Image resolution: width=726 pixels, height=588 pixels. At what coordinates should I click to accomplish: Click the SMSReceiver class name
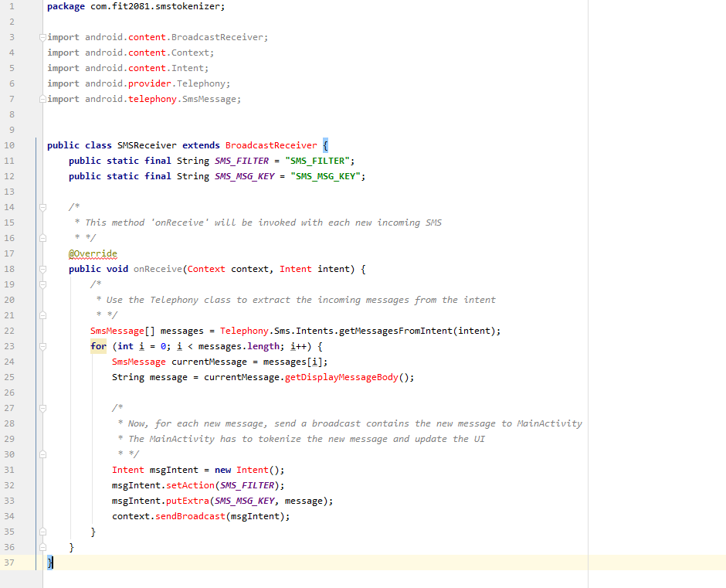click(148, 144)
